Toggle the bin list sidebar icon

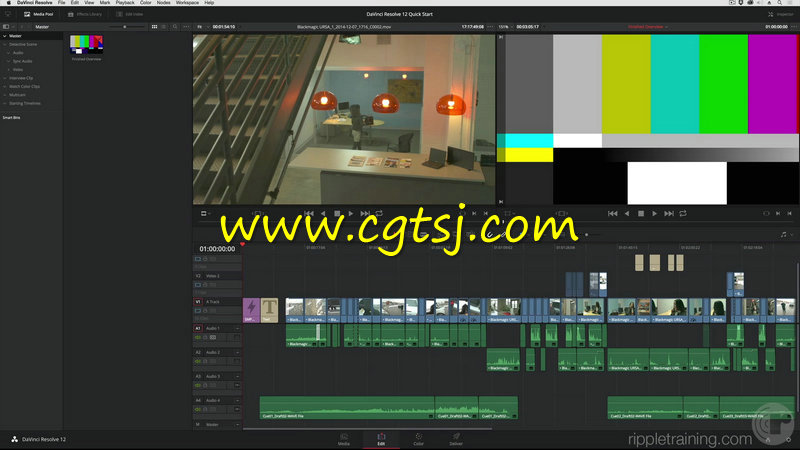coord(6,27)
